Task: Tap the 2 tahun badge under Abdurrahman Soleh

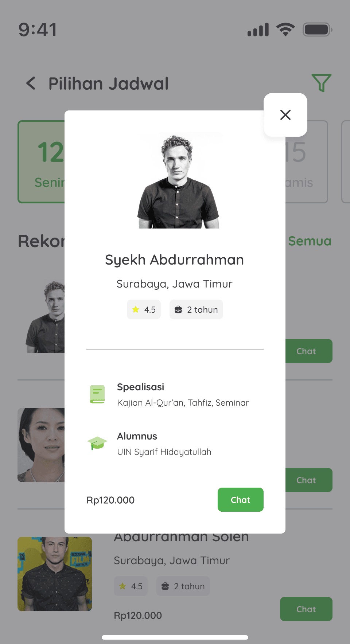Action: (183, 586)
